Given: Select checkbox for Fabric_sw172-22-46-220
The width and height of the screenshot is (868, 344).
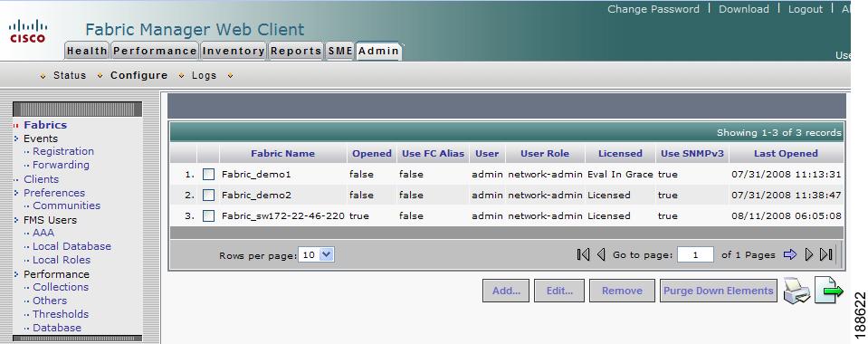Looking at the screenshot, I should click(x=208, y=216).
